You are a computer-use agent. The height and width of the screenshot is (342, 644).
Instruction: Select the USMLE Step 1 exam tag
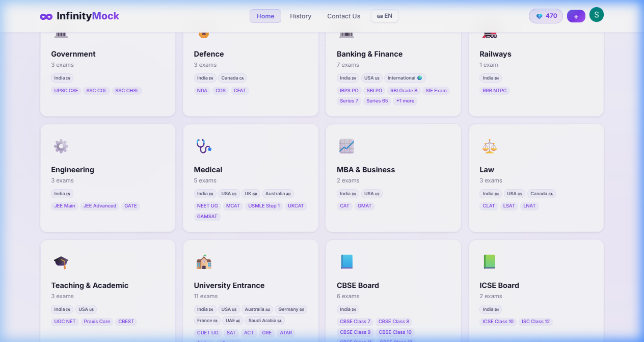click(264, 206)
